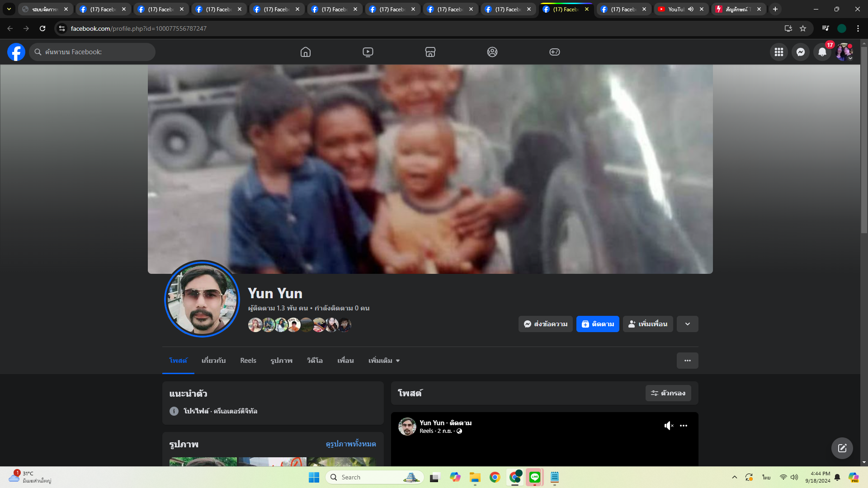Expand the เพิ่มเติม profile tab dropdown
Viewport: 868px width, 488px height.
tap(384, 361)
